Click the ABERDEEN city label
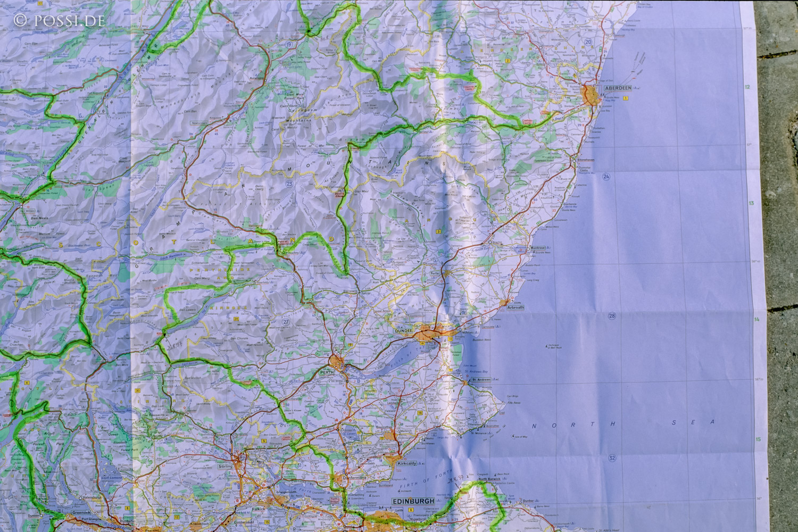 coord(616,88)
